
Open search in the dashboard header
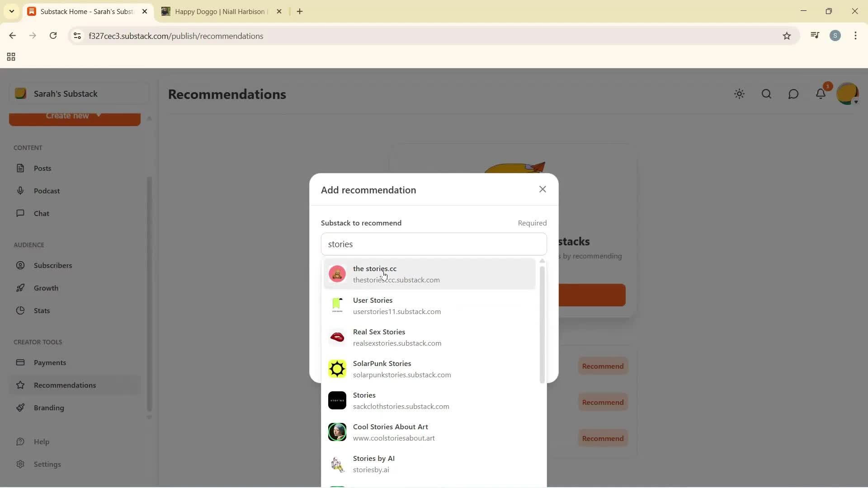pyautogui.click(x=766, y=94)
